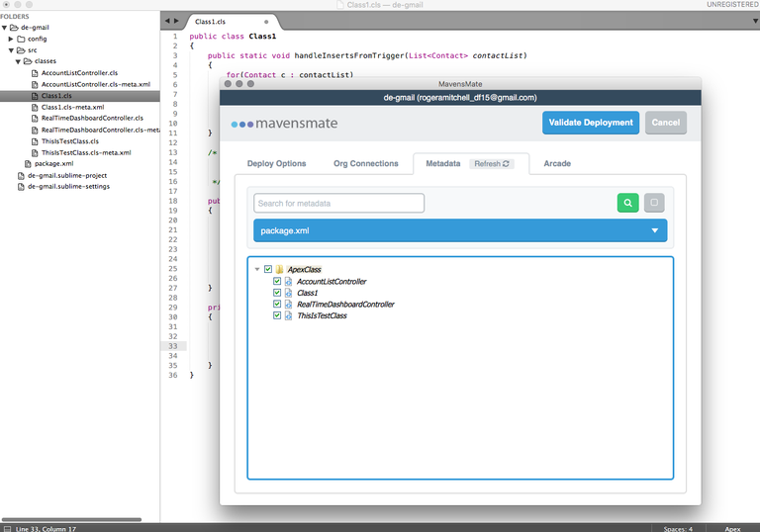Open the Arcade tab
760x532 pixels.
[557, 164]
